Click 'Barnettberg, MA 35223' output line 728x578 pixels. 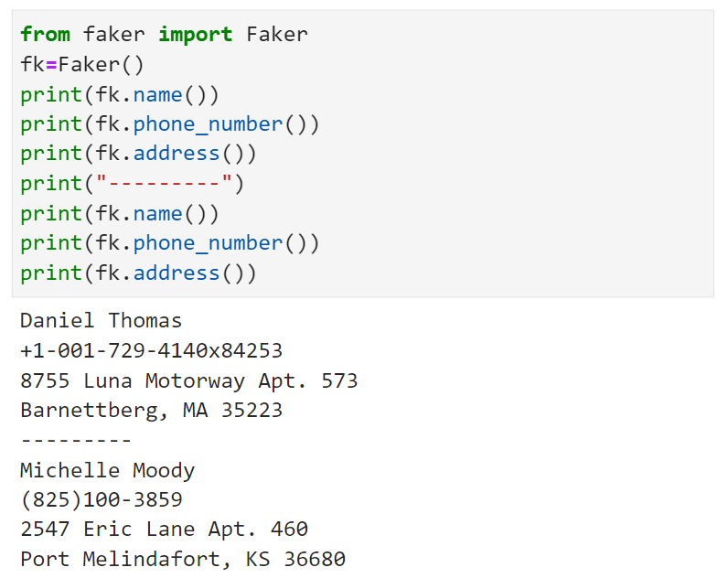(151, 411)
